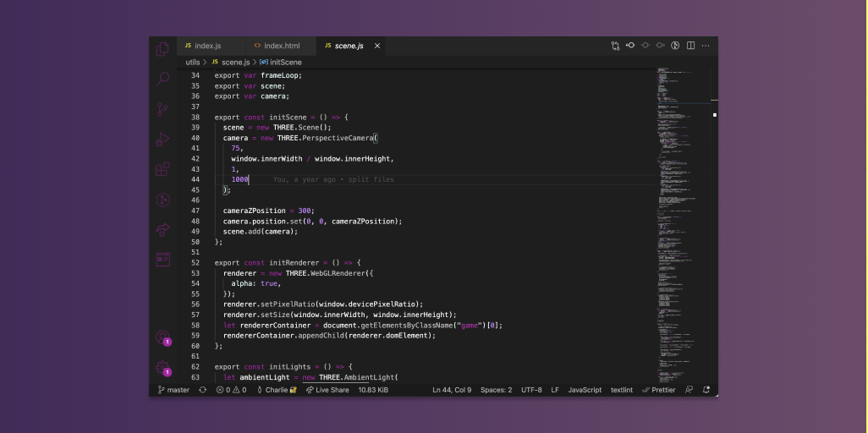Open errors and warnings count
The width and height of the screenshot is (868, 433).
point(232,390)
